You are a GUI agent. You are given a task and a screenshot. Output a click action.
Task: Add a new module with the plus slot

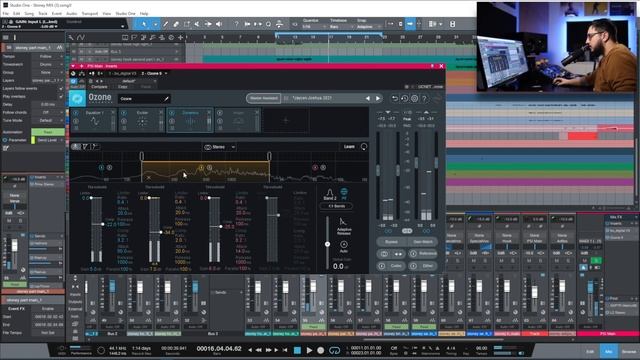coord(286,120)
